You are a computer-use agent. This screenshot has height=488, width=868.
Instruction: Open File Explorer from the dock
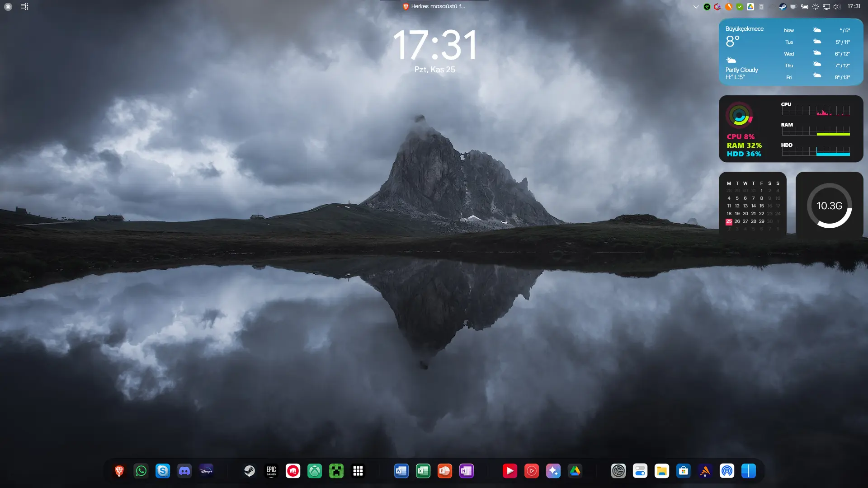(x=662, y=471)
